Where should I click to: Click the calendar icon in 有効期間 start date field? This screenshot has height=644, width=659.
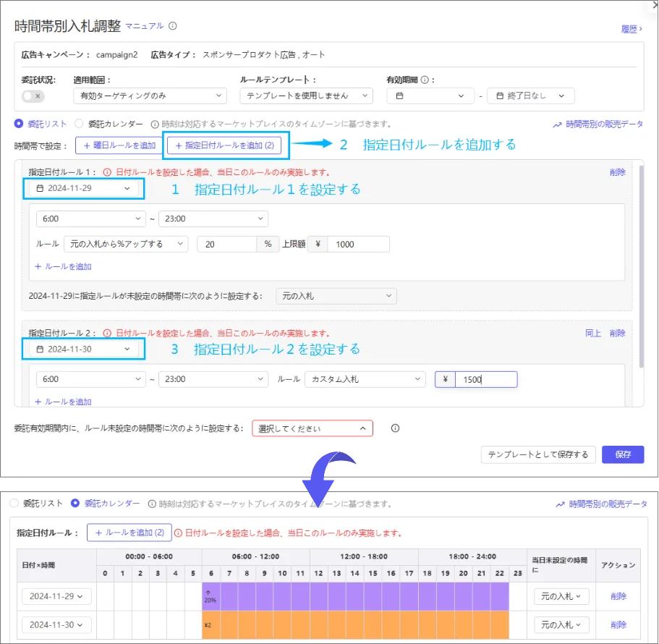pyautogui.click(x=400, y=96)
